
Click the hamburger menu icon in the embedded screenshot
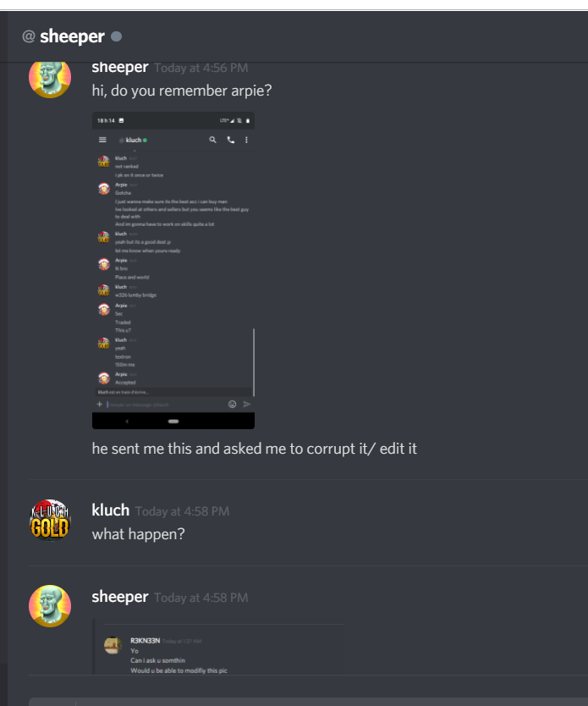point(102,140)
